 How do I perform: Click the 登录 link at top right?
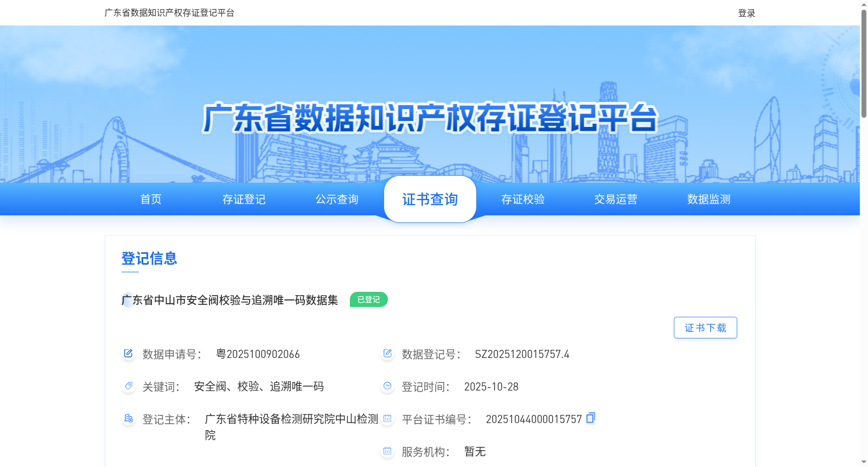tap(746, 13)
